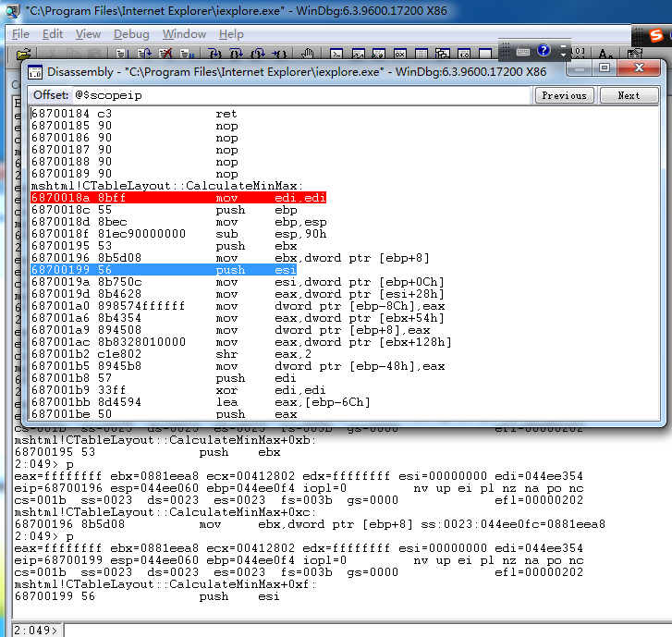Screen dimensions: 672x637
Task: Click the line 687001b8 push edi
Action: tap(164, 377)
